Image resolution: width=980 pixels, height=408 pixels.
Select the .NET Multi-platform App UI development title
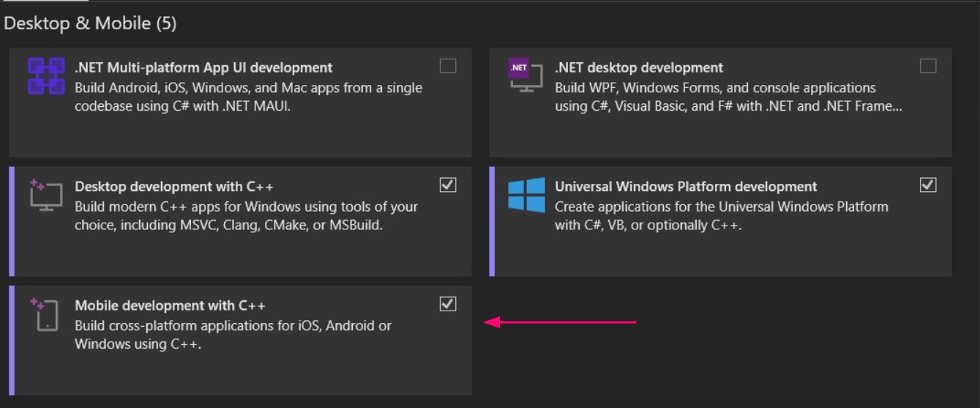tap(203, 67)
